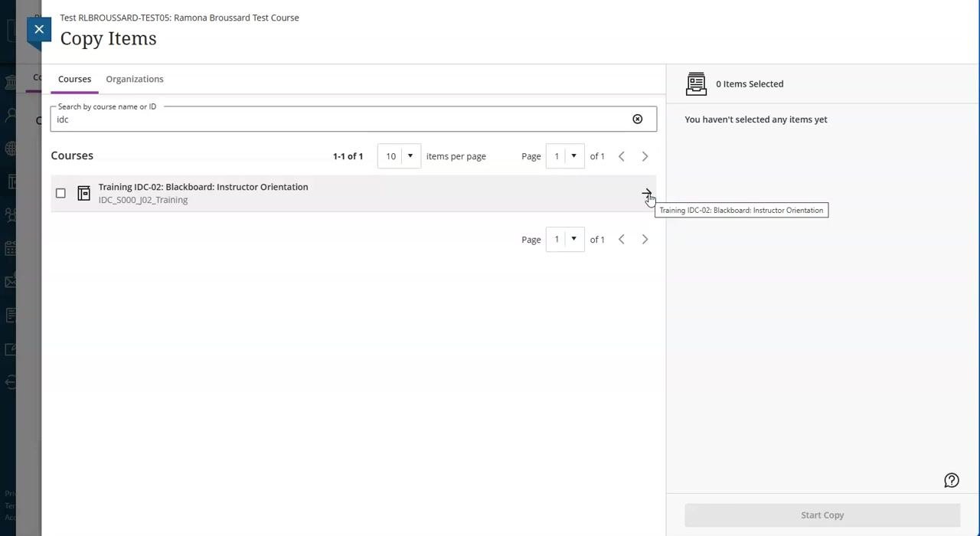Close the Copy Items panel
980x536 pixels.
(x=39, y=29)
